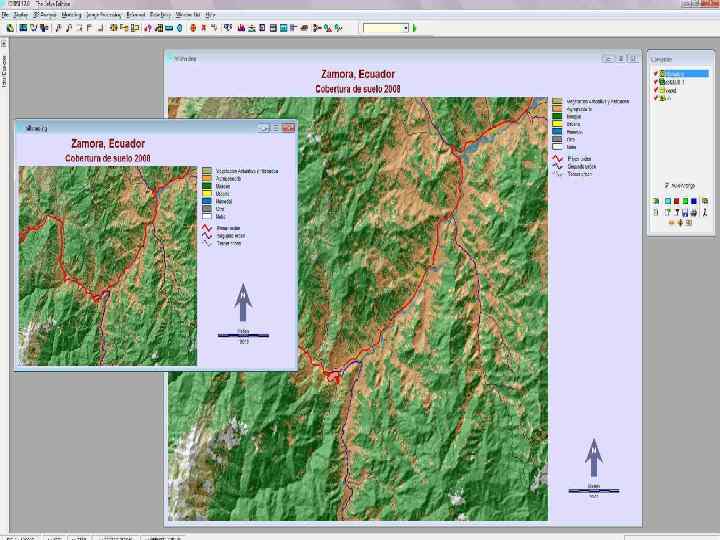Click the blue band square button in Composer
This screenshot has height=540, width=720.
click(694, 201)
